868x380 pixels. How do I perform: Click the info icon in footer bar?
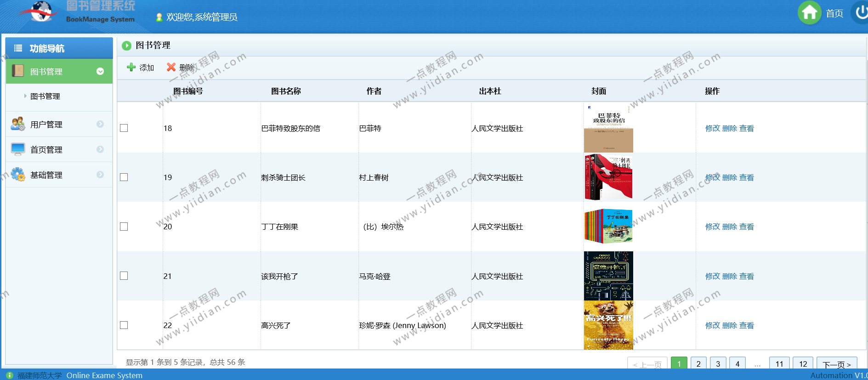point(10,375)
